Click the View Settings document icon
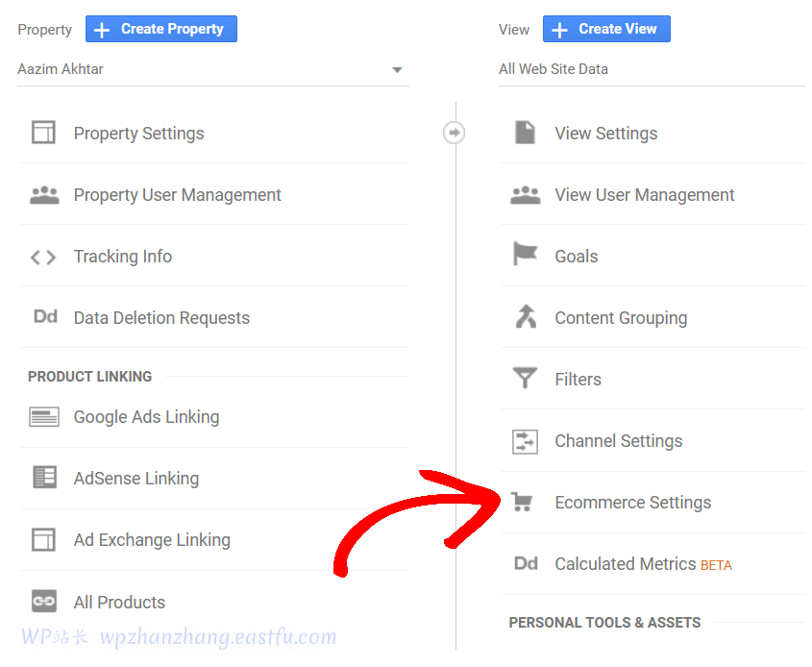Screen dimensions: 812x667 click(x=525, y=133)
